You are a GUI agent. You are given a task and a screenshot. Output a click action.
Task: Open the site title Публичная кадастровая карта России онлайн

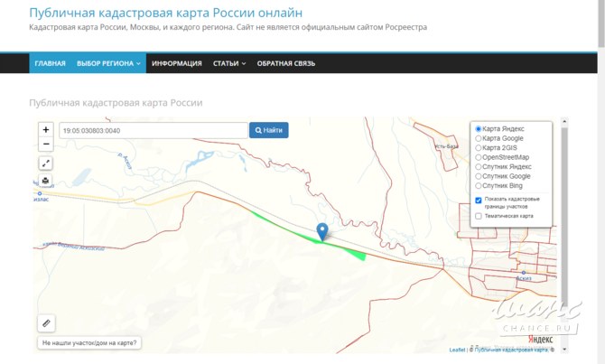pos(166,13)
